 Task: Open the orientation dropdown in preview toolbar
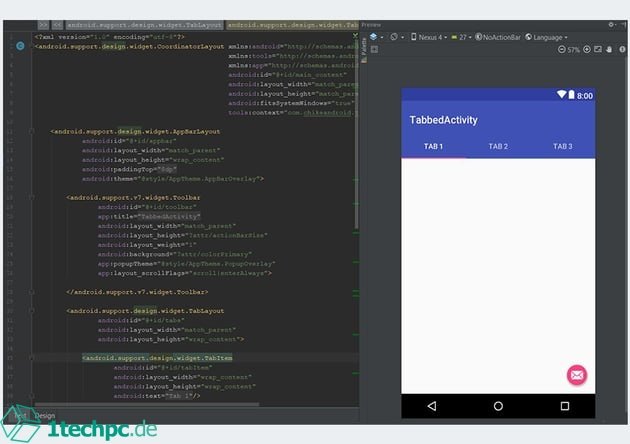(x=402, y=37)
